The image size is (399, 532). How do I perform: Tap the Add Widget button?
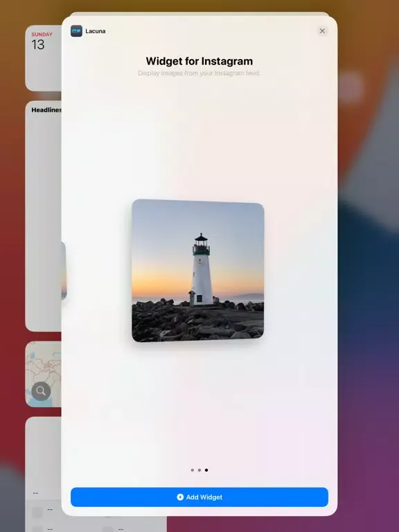tap(199, 497)
